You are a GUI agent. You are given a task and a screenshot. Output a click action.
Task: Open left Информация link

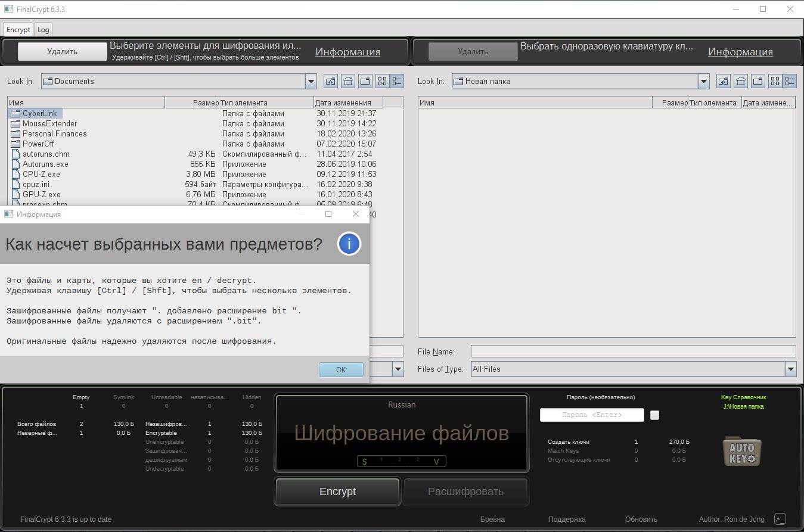tap(347, 52)
